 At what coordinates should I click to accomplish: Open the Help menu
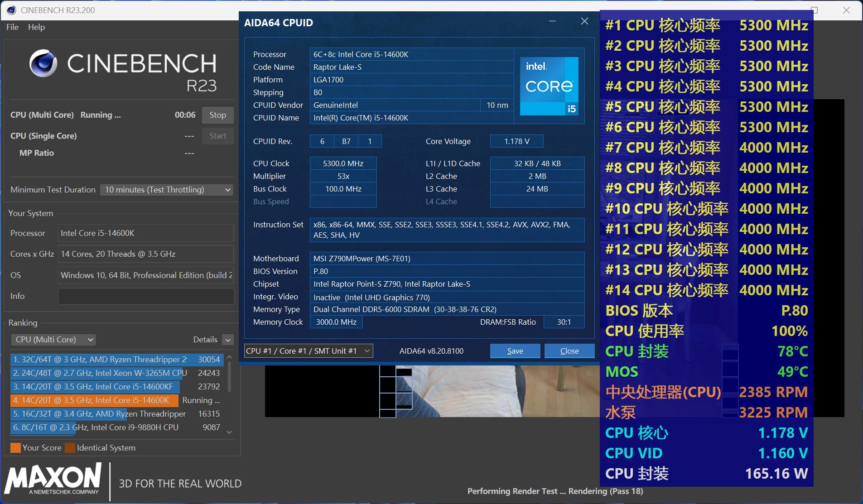click(x=36, y=27)
